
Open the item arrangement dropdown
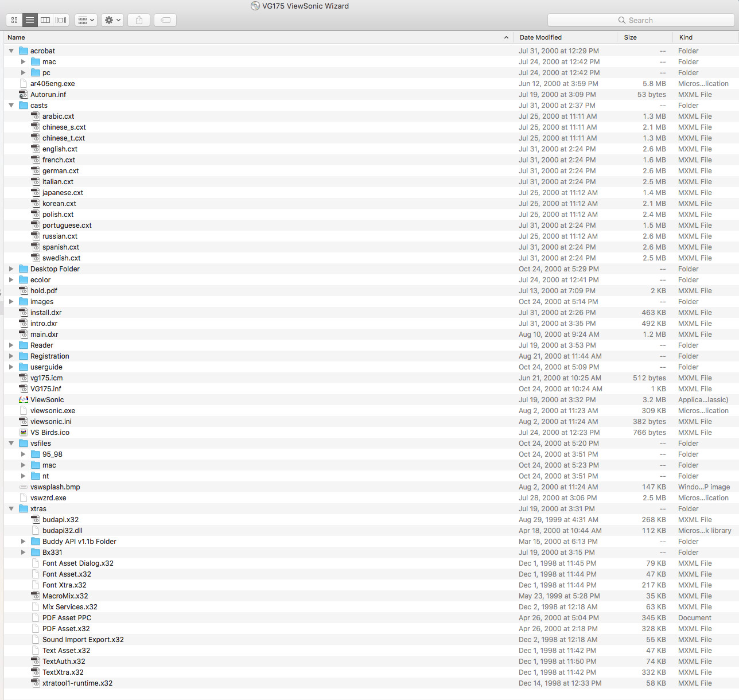click(x=86, y=20)
